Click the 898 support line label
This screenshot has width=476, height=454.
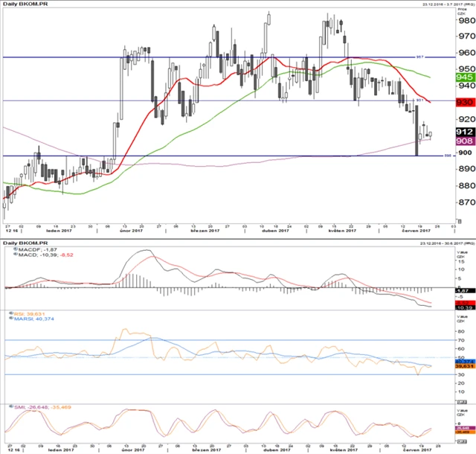coord(448,156)
